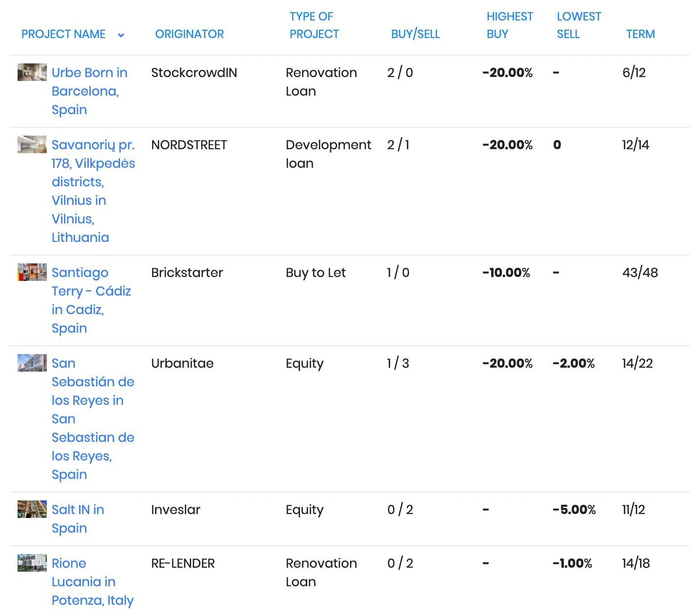Select the Inveslar originator cell
Screen dimensions: 699x616
[x=176, y=510]
